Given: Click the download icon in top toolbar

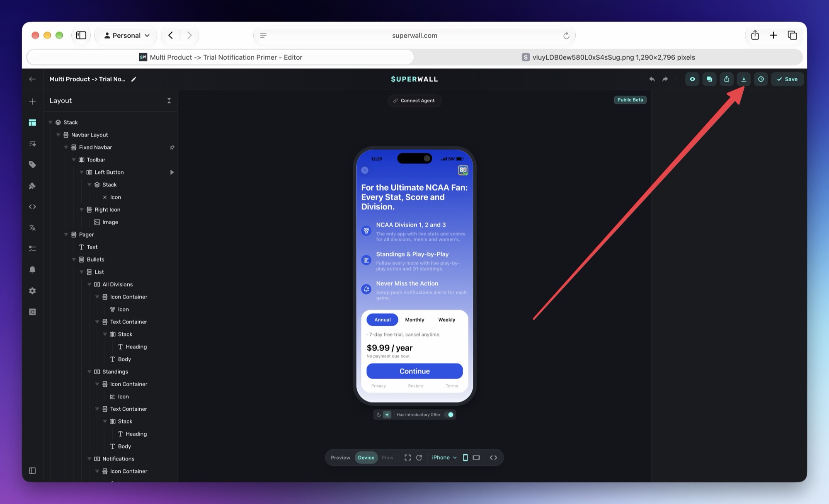Looking at the screenshot, I should click(x=744, y=79).
